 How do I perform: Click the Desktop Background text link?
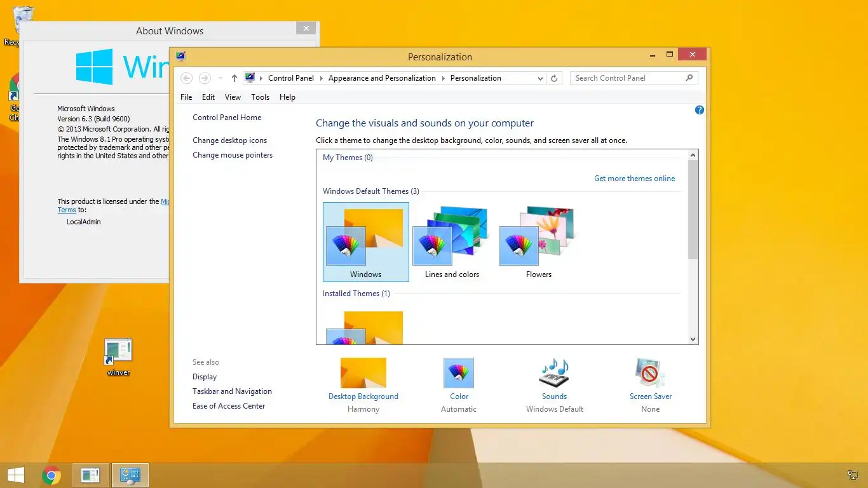(x=363, y=396)
